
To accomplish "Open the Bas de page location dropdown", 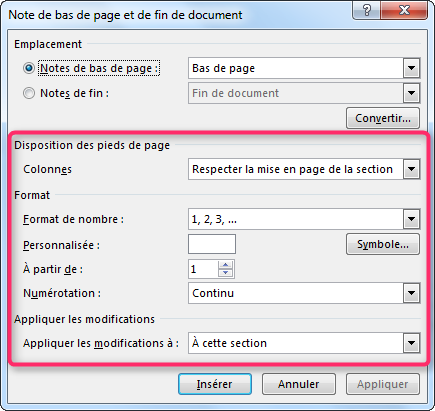I will [x=411, y=68].
